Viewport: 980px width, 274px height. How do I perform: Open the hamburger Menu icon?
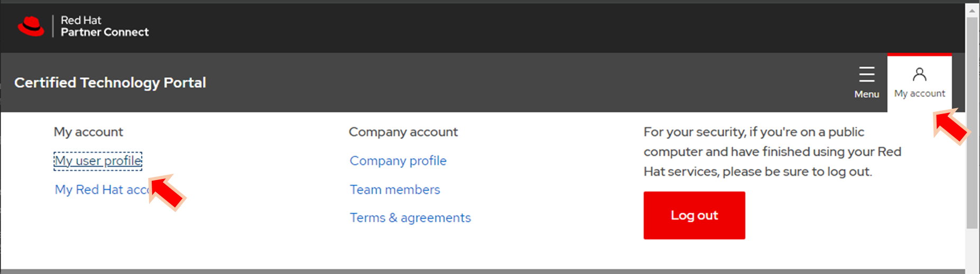pyautogui.click(x=866, y=74)
